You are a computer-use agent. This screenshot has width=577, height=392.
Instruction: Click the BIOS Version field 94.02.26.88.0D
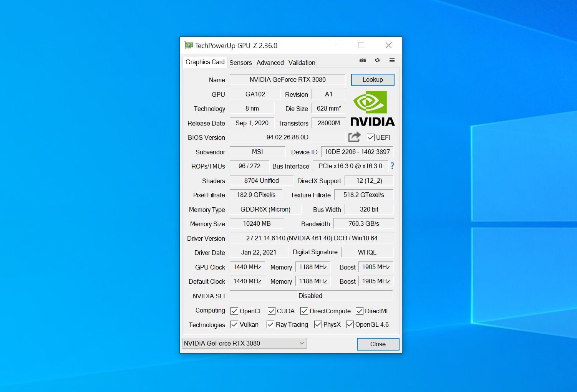coord(288,137)
